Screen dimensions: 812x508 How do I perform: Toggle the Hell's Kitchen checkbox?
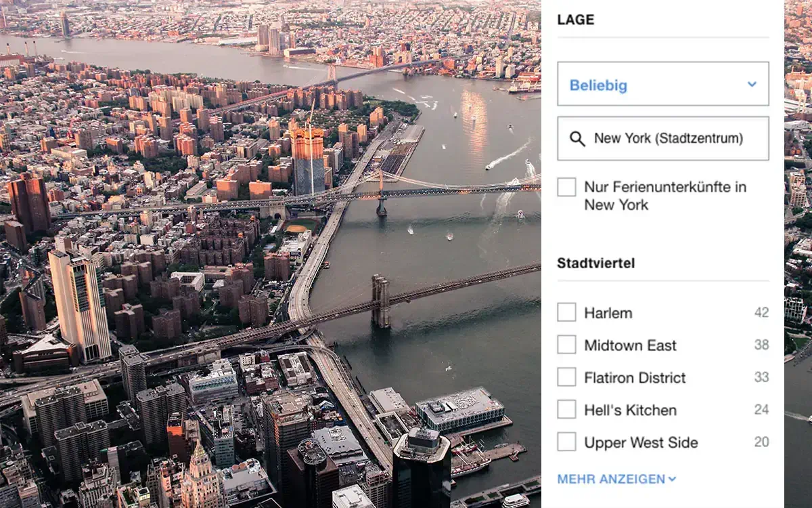(566, 410)
